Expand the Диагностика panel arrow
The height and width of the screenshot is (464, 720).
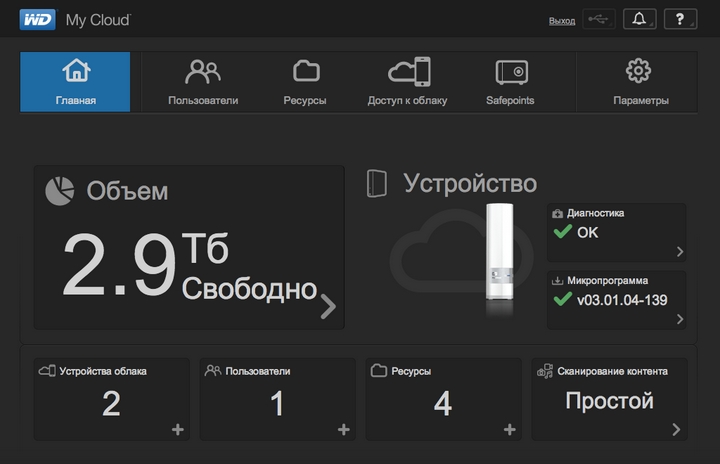(x=680, y=252)
